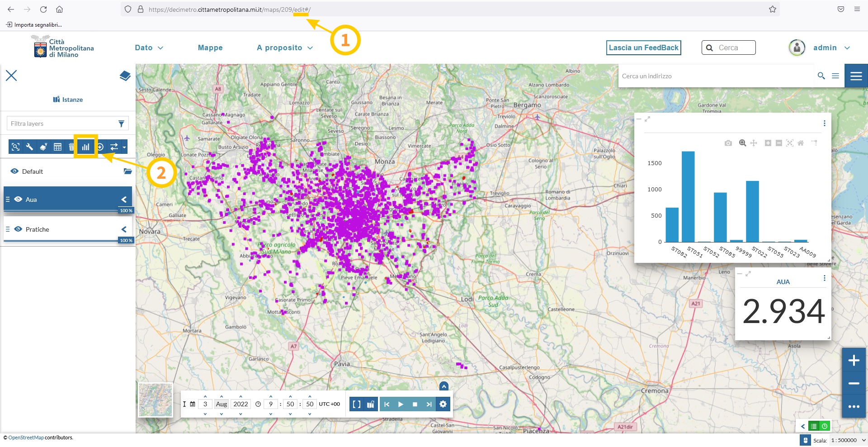Toggle visibility of the Default group
This screenshot has height=447, width=868.
(14, 171)
